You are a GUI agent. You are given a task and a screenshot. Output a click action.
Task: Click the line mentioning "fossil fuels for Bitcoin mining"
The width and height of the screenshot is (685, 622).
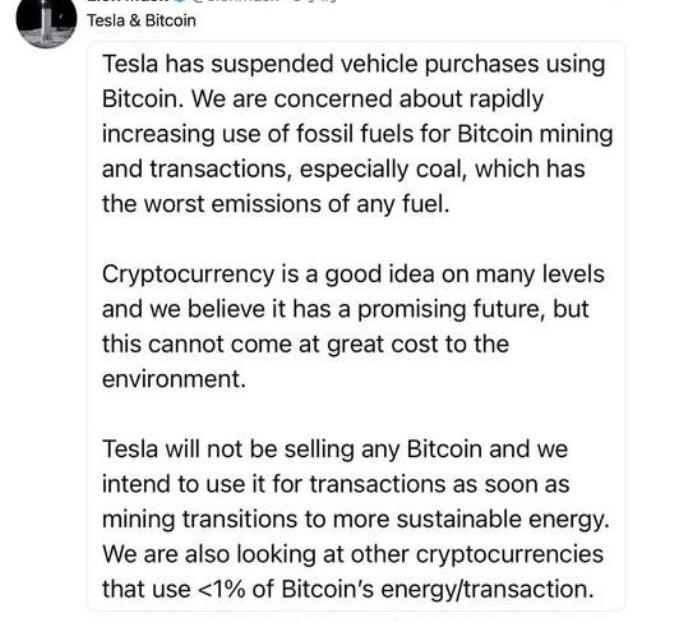point(357,134)
